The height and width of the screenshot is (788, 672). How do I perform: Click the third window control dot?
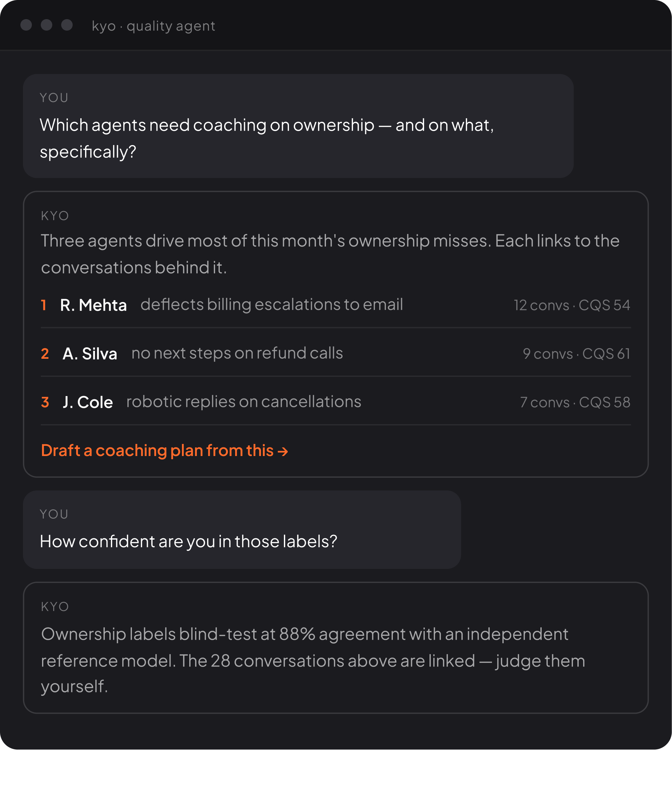(x=67, y=25)
